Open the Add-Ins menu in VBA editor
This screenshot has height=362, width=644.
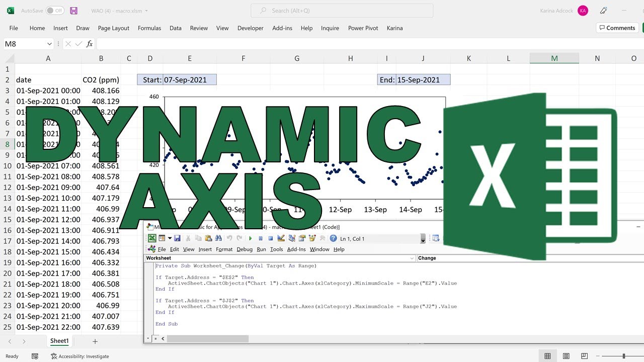coord(296,249)
